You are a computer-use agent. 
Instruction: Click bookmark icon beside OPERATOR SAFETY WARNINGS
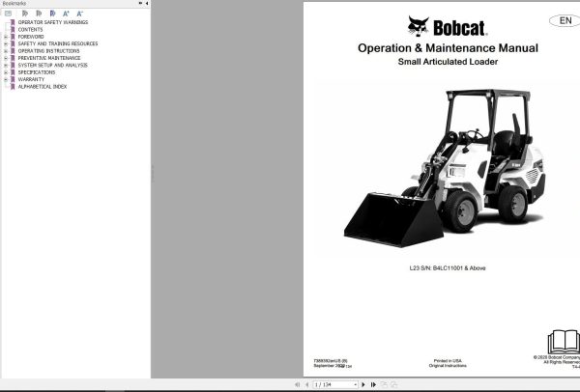(x=13, y=22)
